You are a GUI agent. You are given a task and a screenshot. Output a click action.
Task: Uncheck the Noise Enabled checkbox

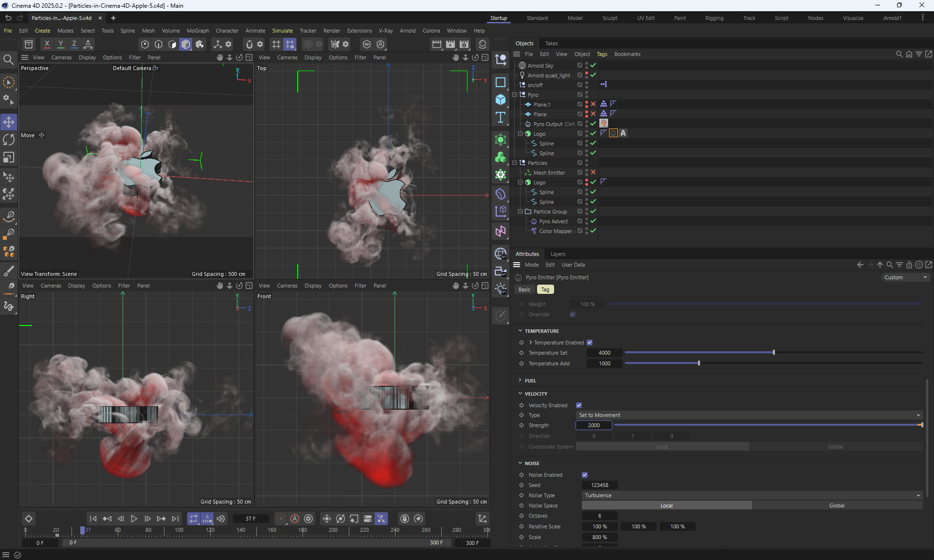[585, 475]
